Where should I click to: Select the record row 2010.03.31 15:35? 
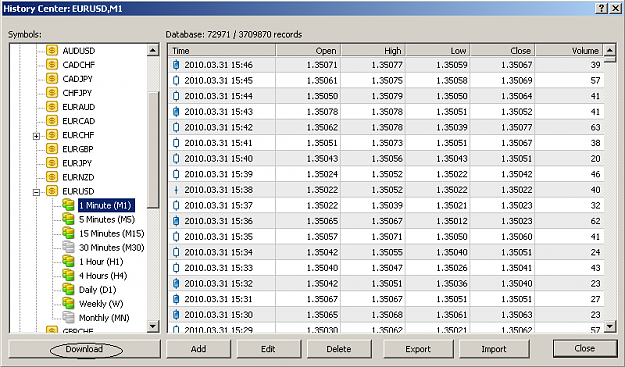(x=386, y=237)
